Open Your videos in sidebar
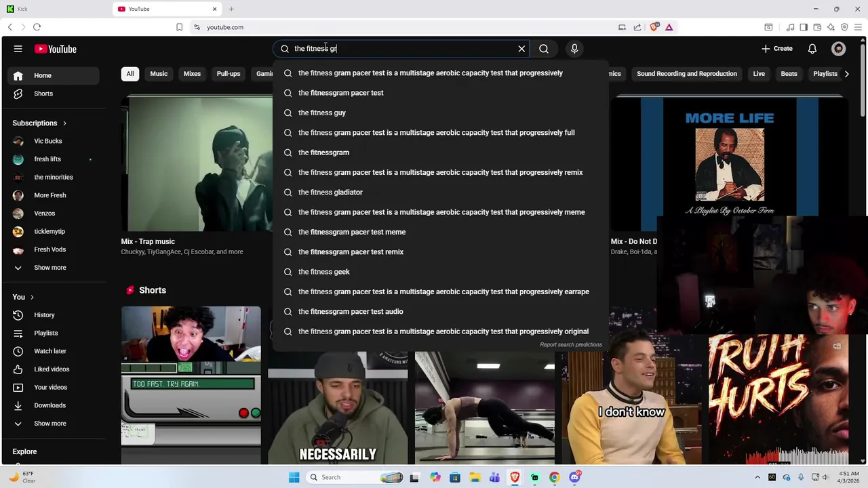Viewport: 868px width, 488px height. pyautogui.click(x=54, y=387)
